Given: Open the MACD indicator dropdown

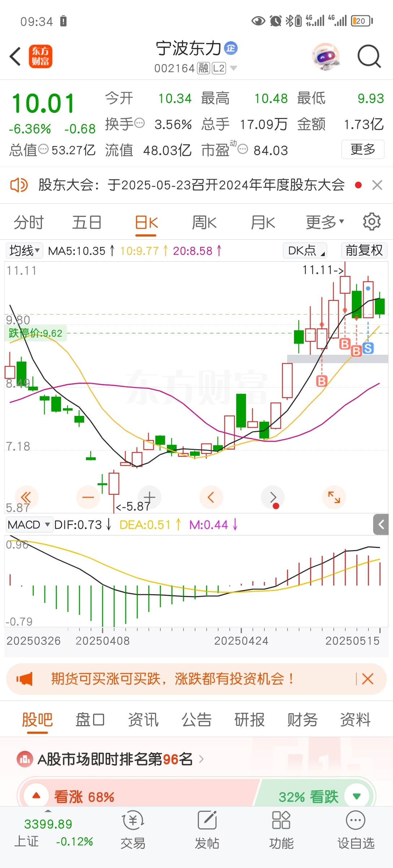Looking at the screenshot, I should [x=29, y=524].
